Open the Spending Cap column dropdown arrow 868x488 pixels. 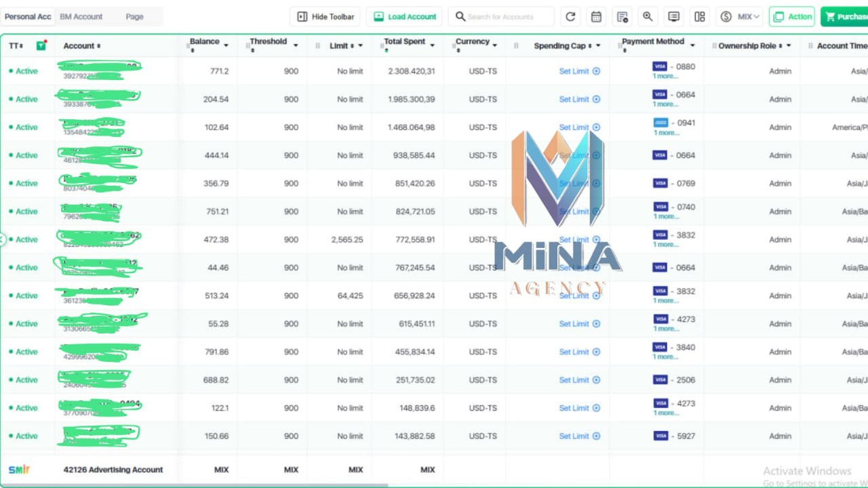click(599, 46)
